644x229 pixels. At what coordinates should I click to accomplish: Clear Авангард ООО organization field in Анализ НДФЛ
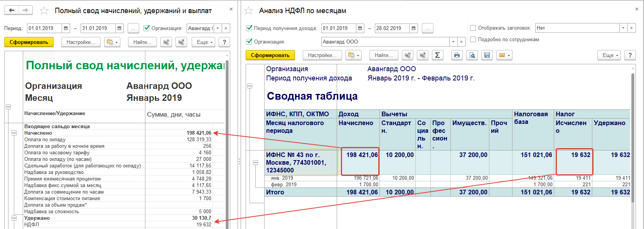[461, 42]
